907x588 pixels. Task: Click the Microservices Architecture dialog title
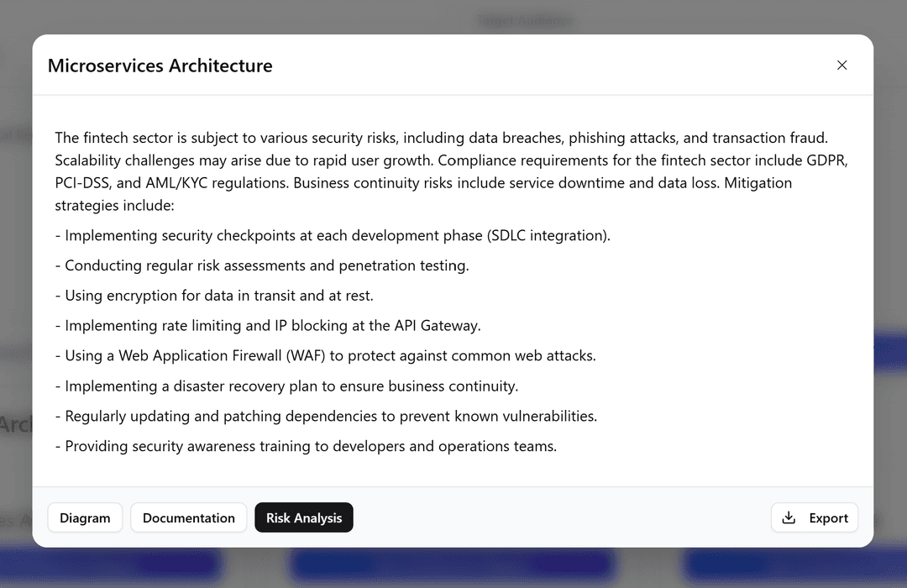[x=160, y=65]
